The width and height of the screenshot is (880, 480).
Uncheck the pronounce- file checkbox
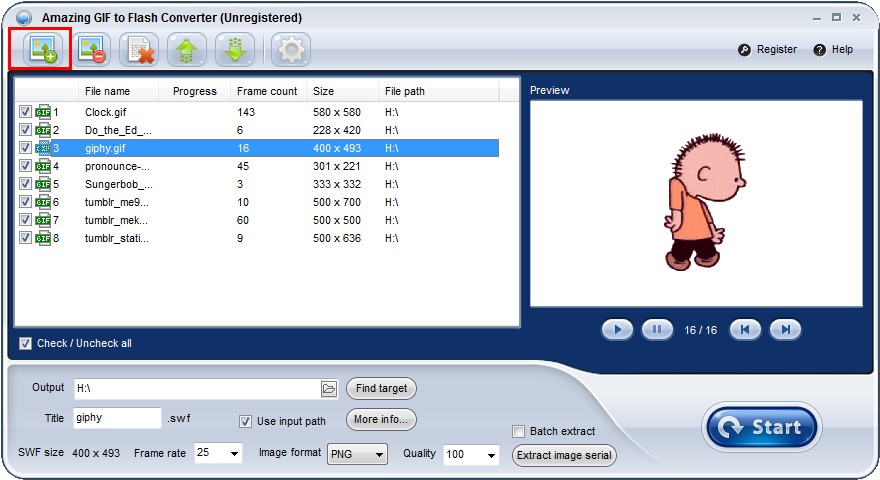click(25, 165)
